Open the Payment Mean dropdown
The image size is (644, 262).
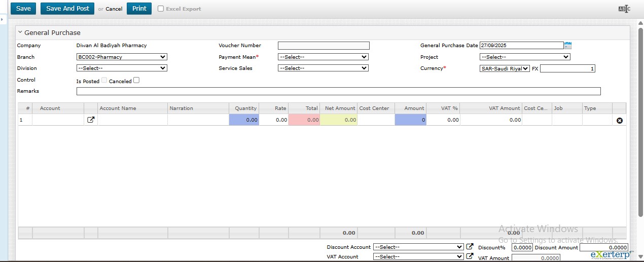point(323,57)
